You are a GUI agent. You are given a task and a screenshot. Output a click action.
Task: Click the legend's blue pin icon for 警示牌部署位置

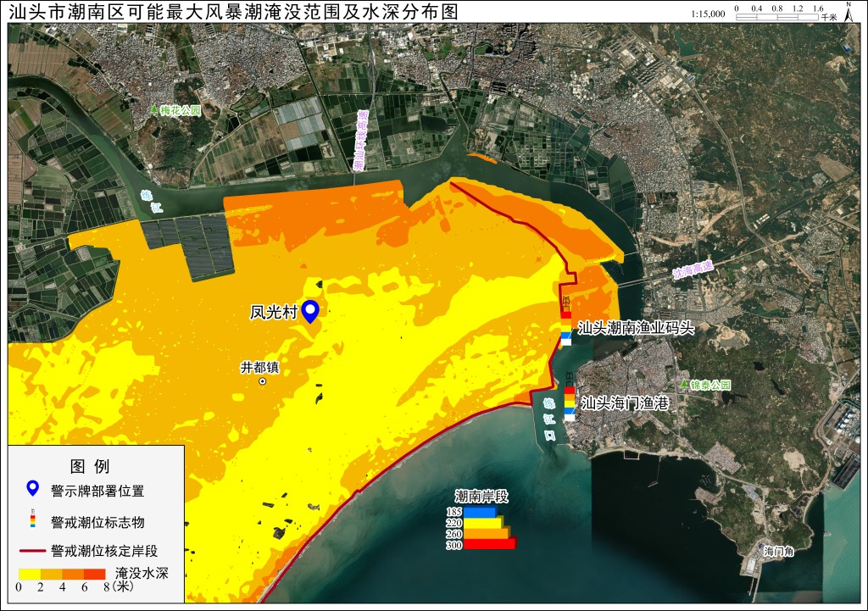(x=33, y=489)
